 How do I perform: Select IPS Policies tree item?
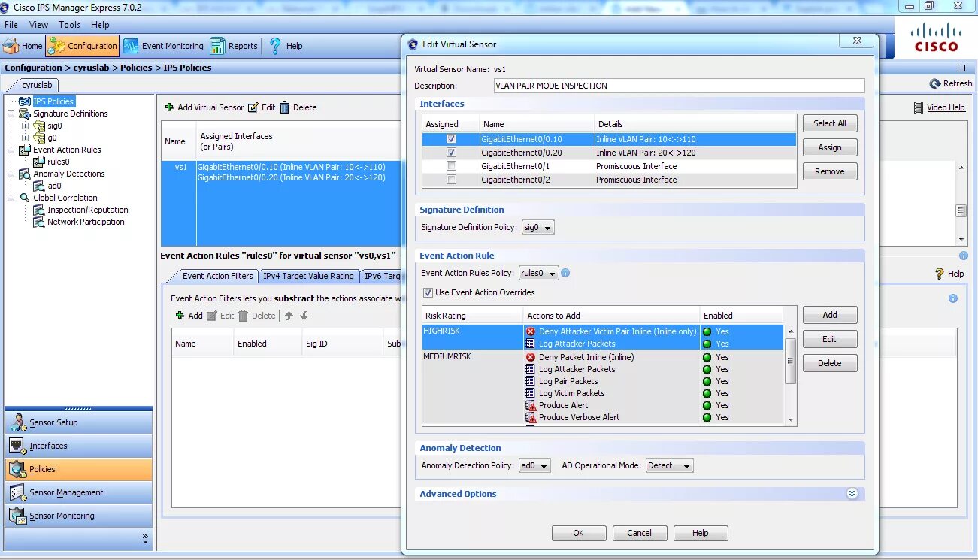[x=53, y=101]
